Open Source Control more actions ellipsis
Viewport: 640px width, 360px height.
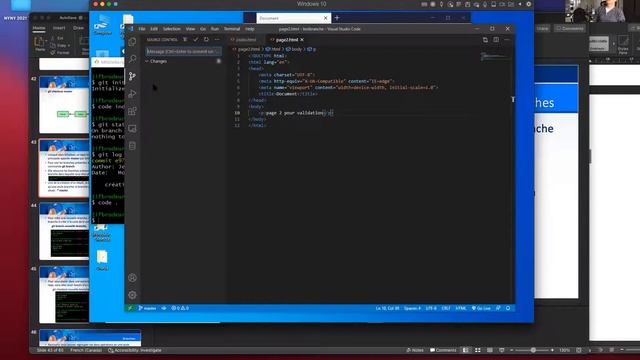(217, 40)
